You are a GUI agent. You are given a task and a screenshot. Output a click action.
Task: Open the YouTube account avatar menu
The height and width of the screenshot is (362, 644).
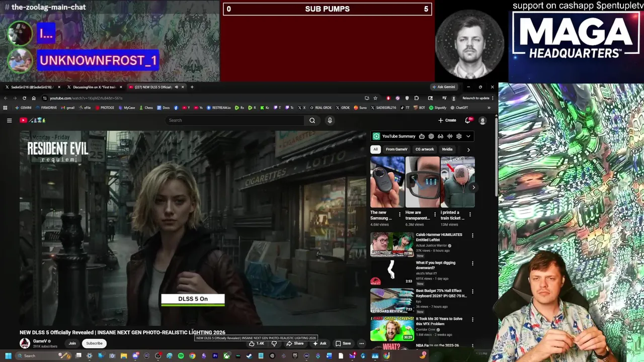click(482, 120)
